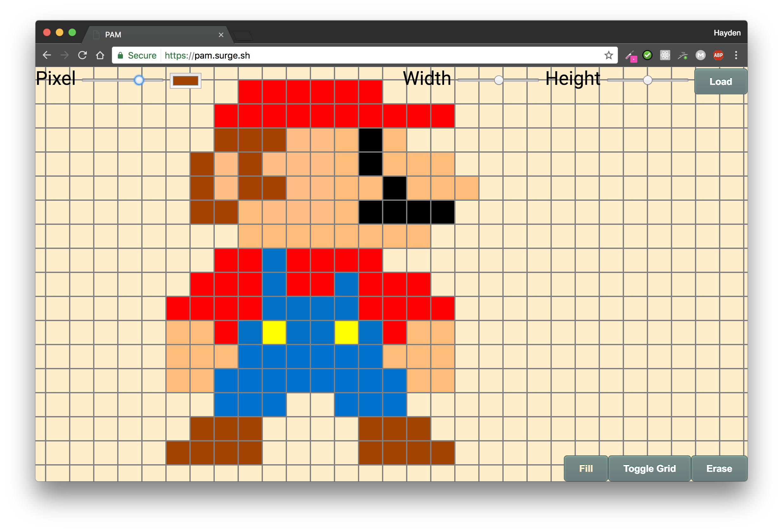Open the brown color swatch picker
The image size is (783, 532).
coord(185,80)
